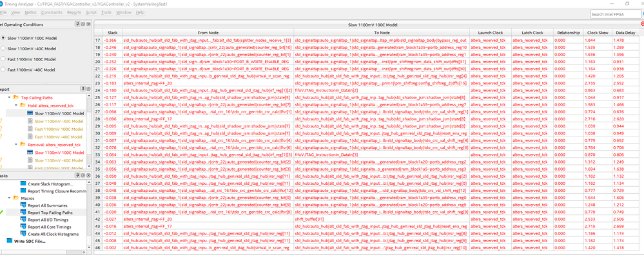Viewport: 644px width, 255px height.
Task: Click the Search Intel FPGA field
Action: click(x=615, y=14)
